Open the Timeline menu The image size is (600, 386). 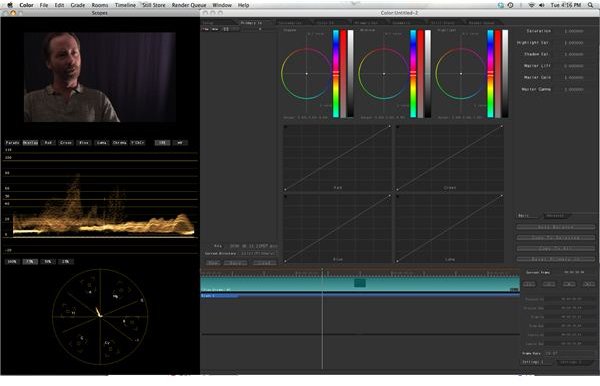(126, 5)
